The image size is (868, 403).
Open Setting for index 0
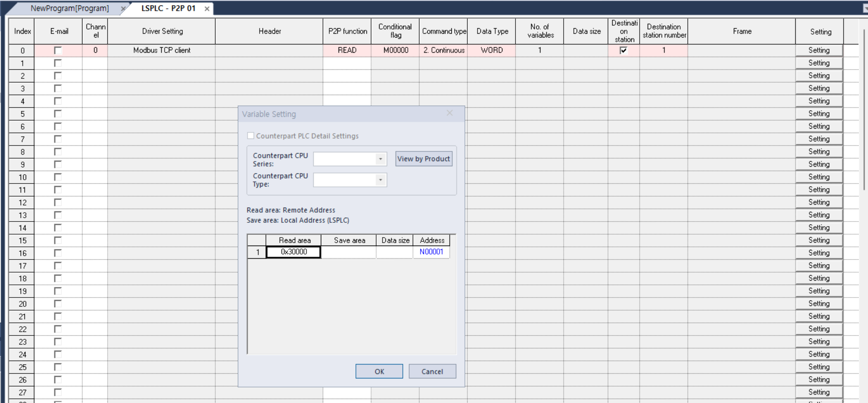click(x=819, y=50)
